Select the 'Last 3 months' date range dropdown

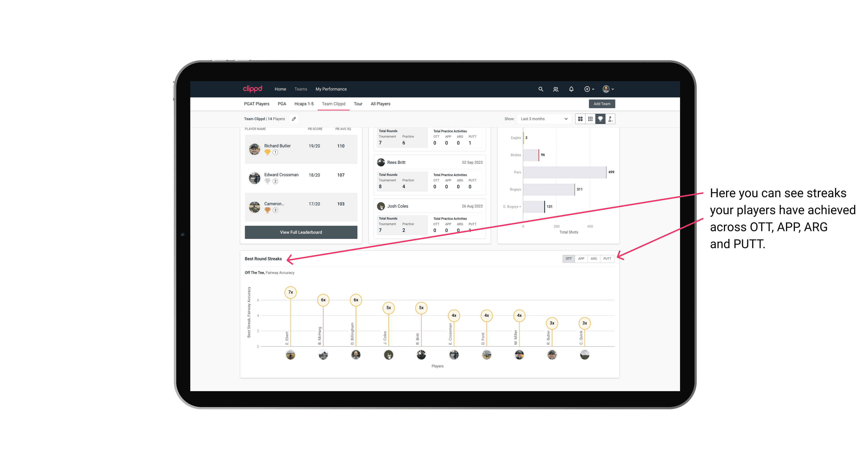click(x=543, y=119)
